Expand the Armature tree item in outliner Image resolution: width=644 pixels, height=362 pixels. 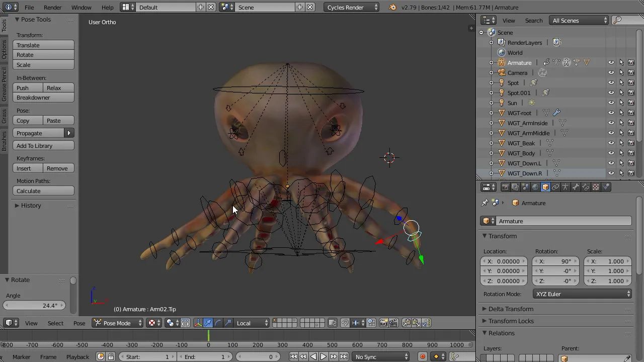tap(492, 63)
